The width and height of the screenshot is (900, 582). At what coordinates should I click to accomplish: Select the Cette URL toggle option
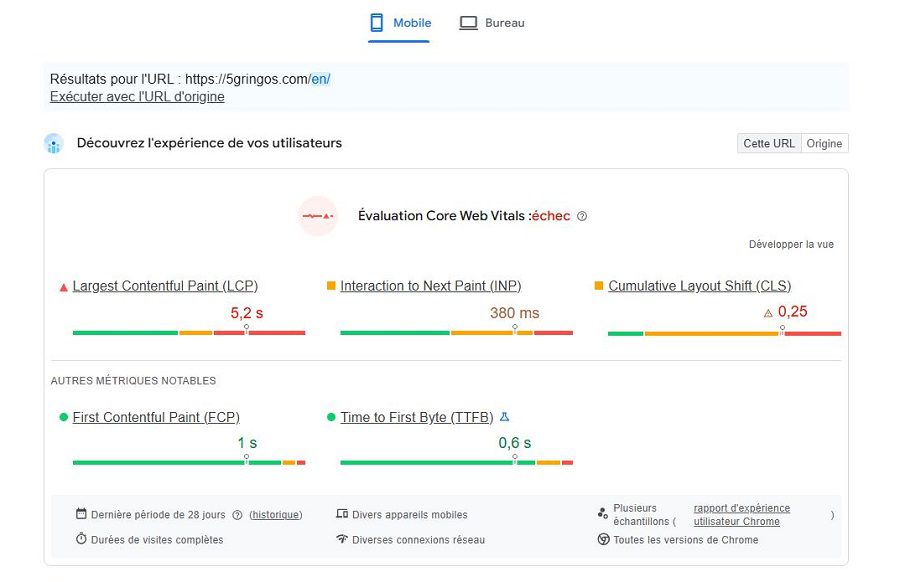click(769, 143)
